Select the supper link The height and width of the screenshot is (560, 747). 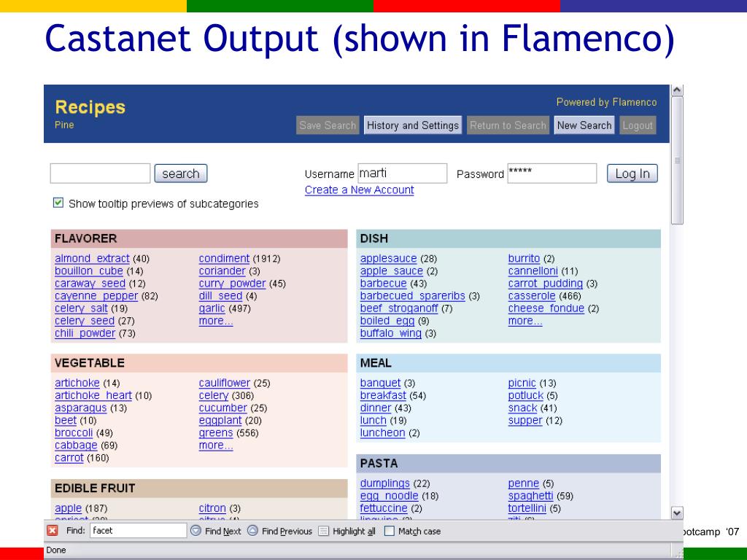point(525,421)
